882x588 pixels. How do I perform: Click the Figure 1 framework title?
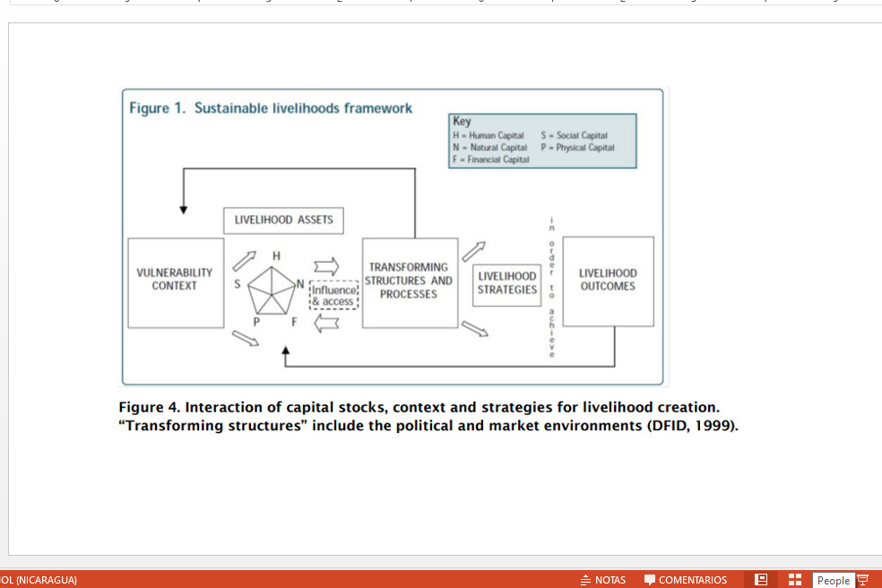271,108
